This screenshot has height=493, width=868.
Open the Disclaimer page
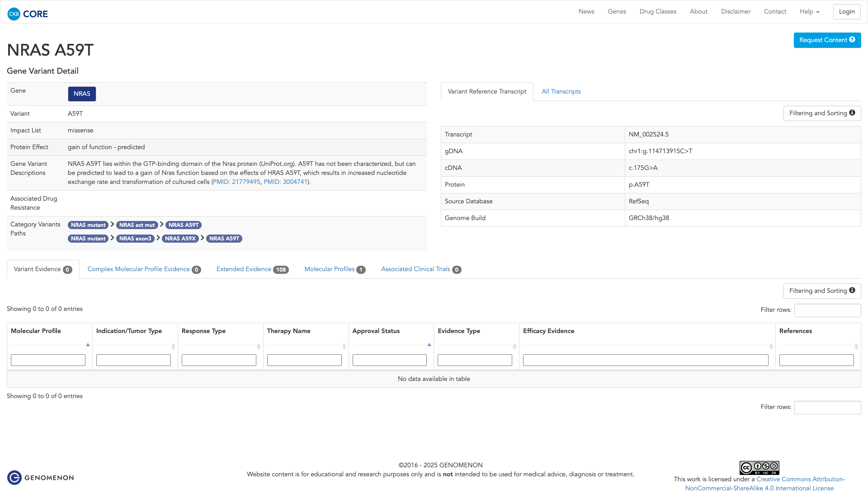click(736, 12)
